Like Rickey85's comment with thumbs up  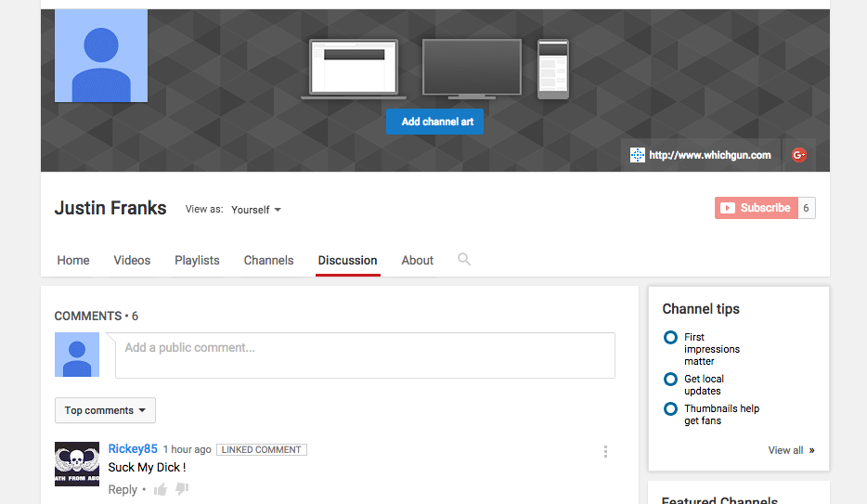coord(162,489)
